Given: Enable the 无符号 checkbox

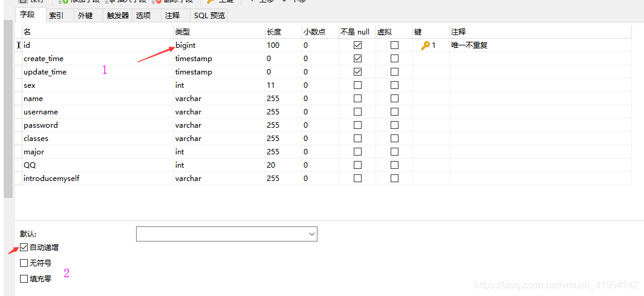Looking at the screenshot, I should click(24, 263).
